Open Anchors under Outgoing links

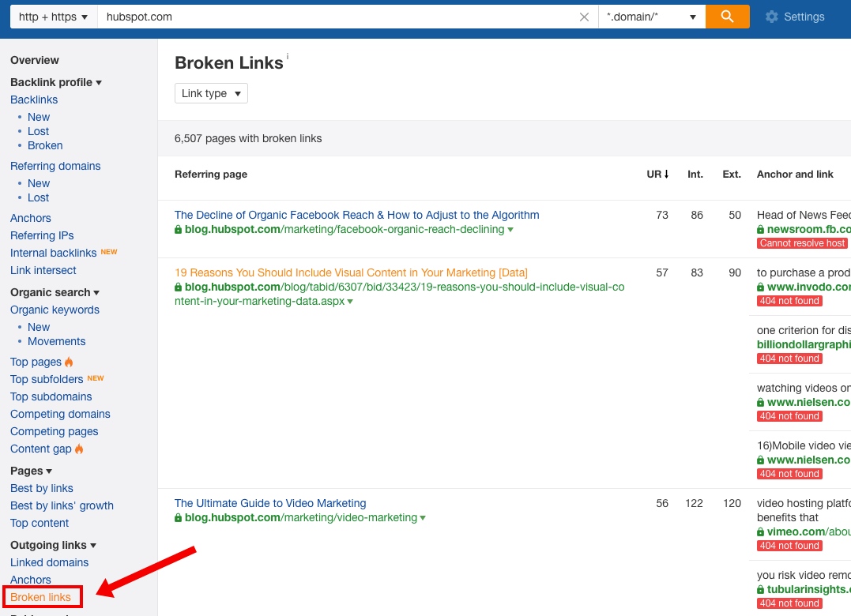click(x=30, y=580)
